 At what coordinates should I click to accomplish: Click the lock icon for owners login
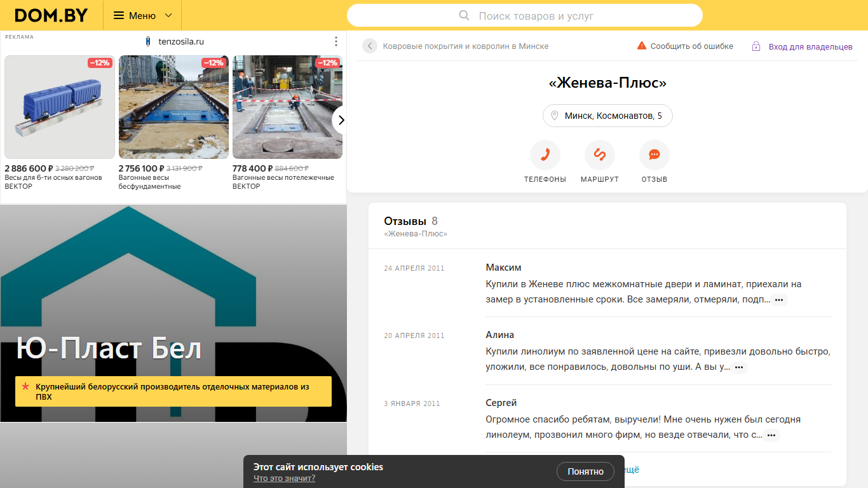coord(756,46)
